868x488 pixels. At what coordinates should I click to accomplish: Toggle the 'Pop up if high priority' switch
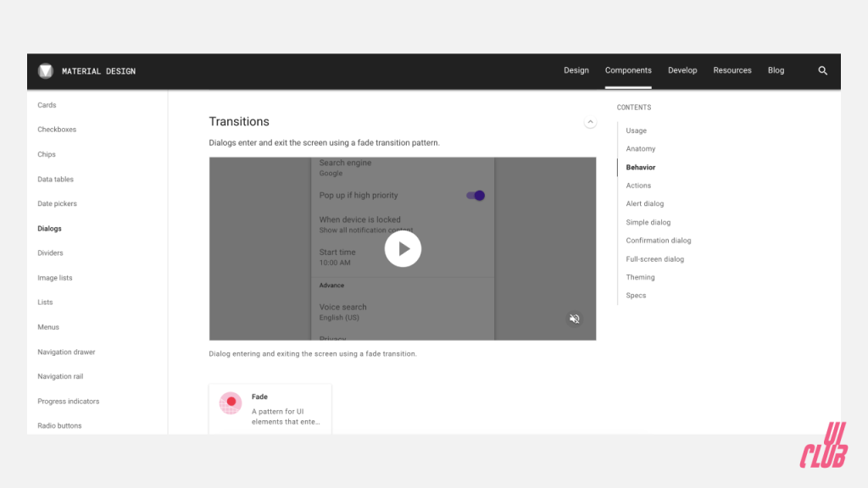pyautogui.click(x=476, y=196)
